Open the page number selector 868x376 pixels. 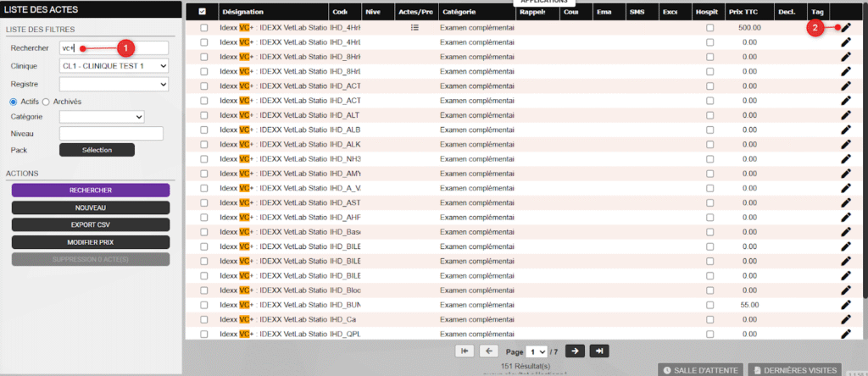pyautogui.click(x=537, y=351)
